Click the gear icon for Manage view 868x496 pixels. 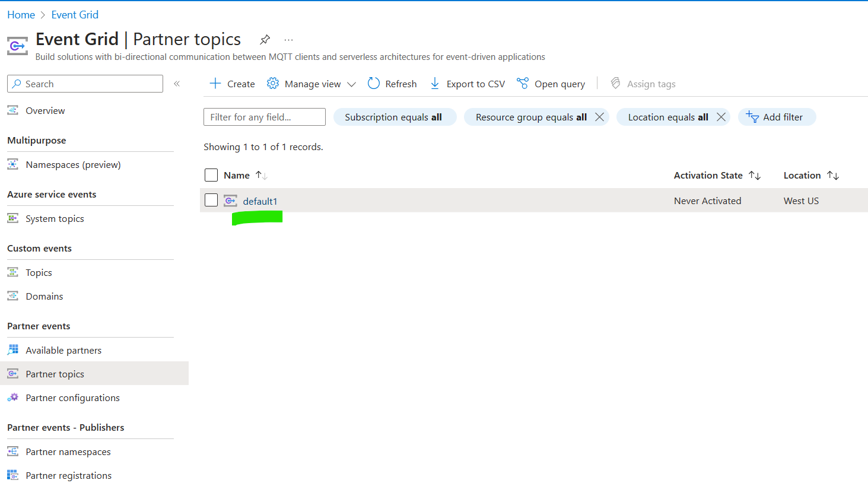(273, 83)
